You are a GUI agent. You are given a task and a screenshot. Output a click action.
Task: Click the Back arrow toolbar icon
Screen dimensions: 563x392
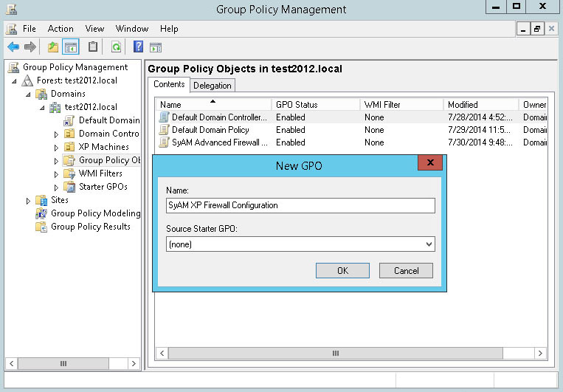coord(13,47)
